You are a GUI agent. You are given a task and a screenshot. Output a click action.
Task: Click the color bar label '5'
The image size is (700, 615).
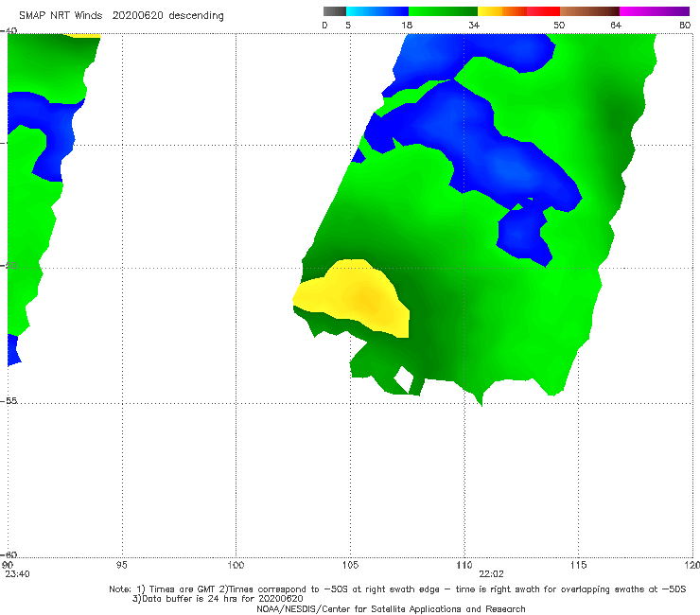coord(348,25)
